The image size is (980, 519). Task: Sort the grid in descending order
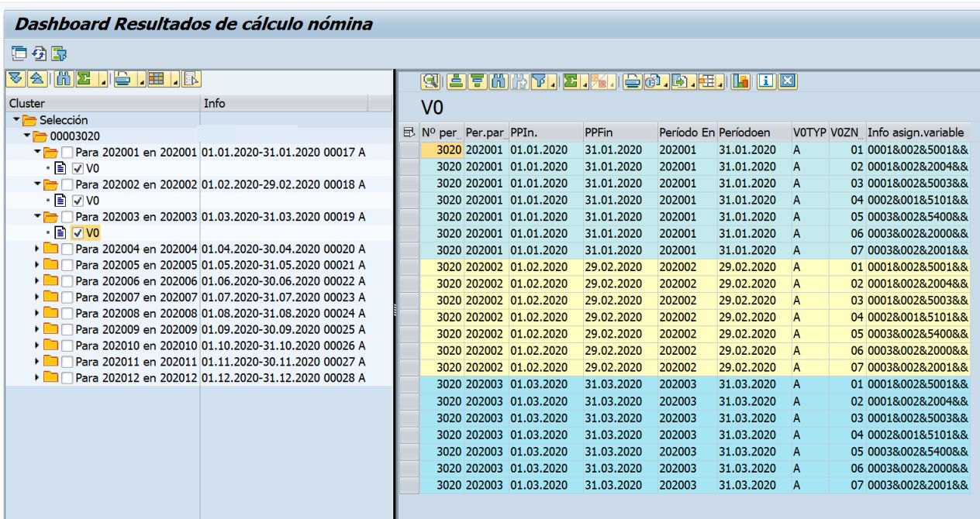(477, 81)
